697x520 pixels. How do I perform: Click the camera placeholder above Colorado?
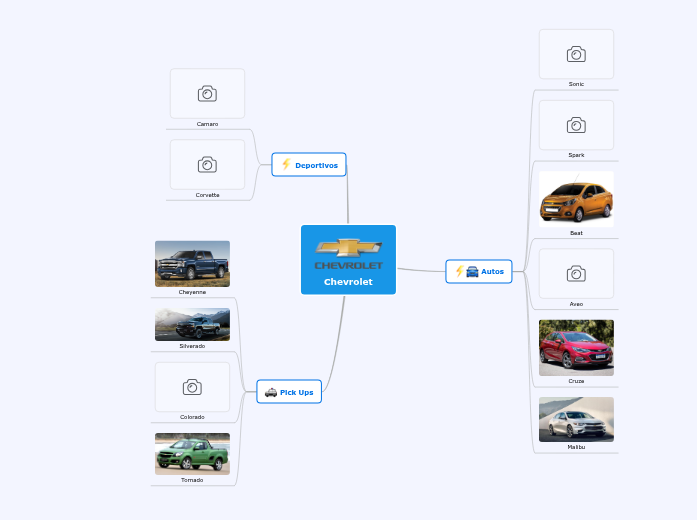(192, 387)
